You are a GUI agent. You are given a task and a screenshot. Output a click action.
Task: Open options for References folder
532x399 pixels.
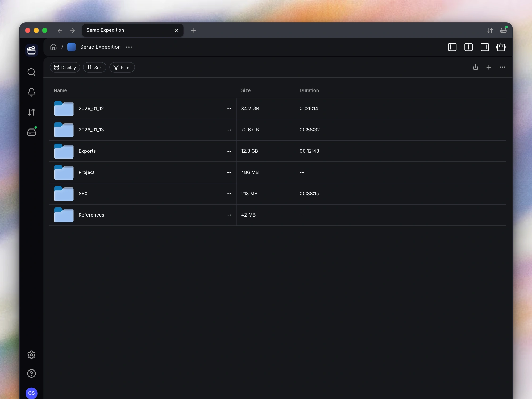pos(229,215)
